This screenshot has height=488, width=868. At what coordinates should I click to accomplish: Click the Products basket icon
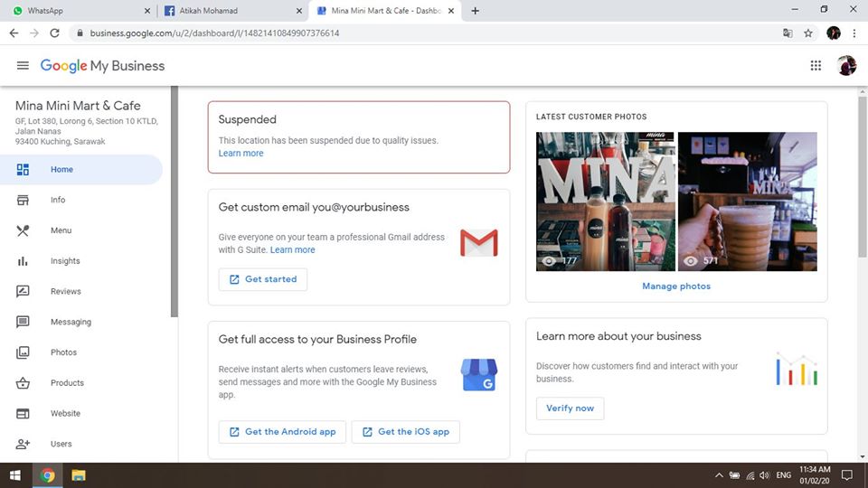tap(23, 383)
